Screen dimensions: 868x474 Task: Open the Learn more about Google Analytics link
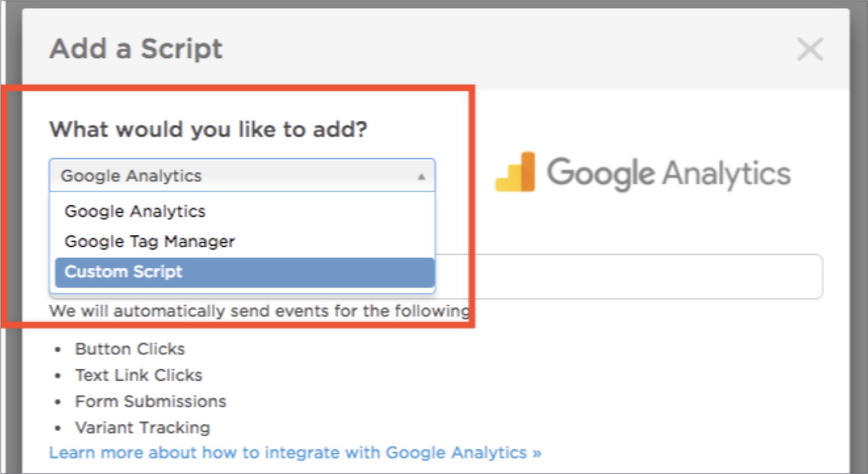pos(295,453)
